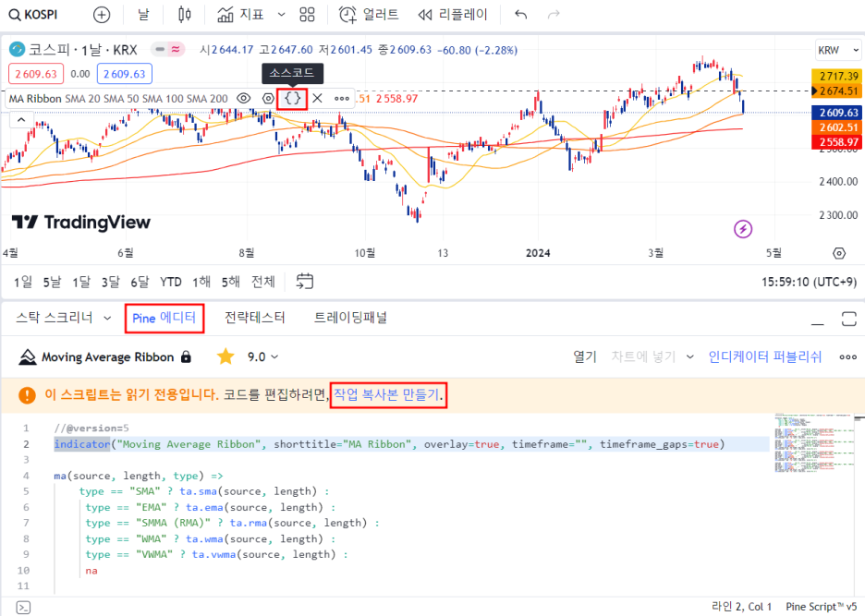Expand the arrow beside 차트에 넣기

coord(689,357)
